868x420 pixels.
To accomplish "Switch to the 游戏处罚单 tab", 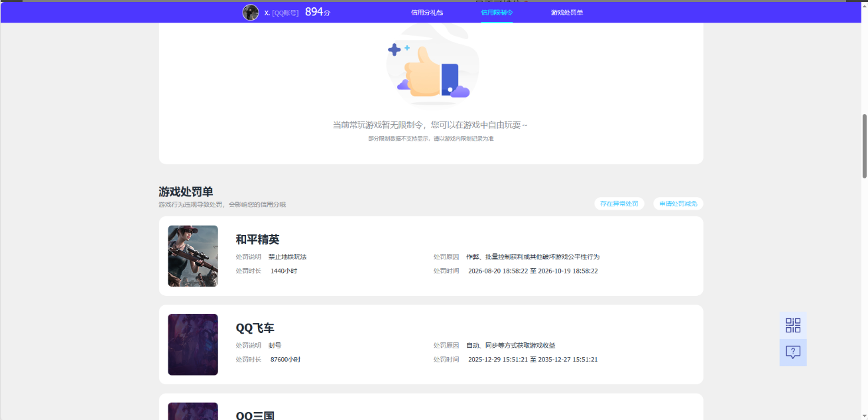I will (x=567, y=13).
